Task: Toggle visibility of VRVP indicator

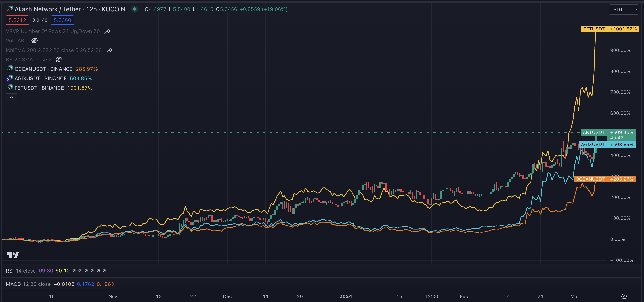Action: pyautogui.click(x=107, y=31)
